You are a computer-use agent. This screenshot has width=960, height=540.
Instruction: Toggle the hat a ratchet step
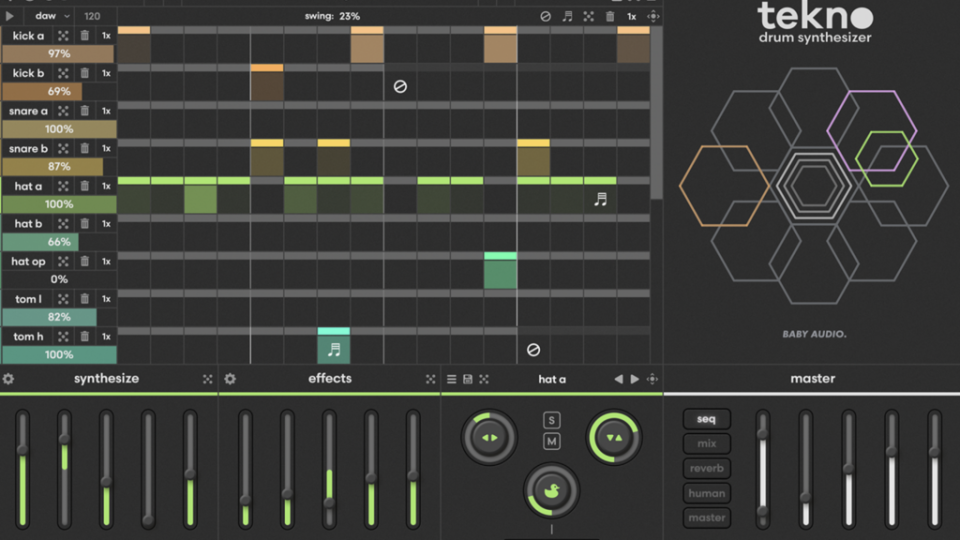coord(600,195)
